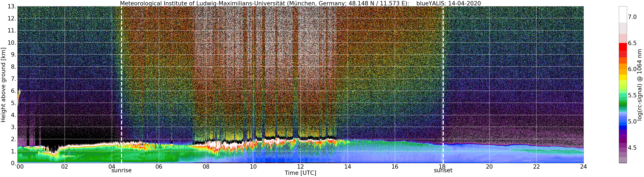Click the 'Time [UTC]' x-axis label
The image size is (644, 177).
pyautogui.click(x=300, y=173)
